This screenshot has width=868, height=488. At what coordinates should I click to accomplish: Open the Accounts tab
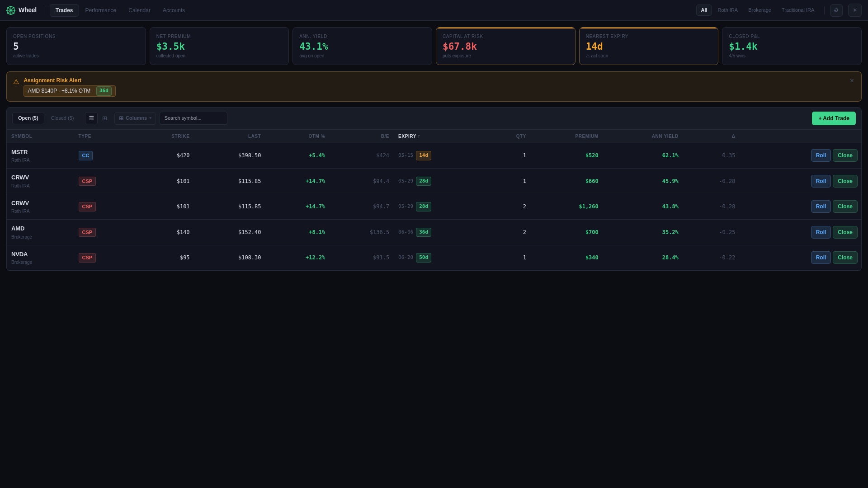pyautogui.click(x=174, y=10)
